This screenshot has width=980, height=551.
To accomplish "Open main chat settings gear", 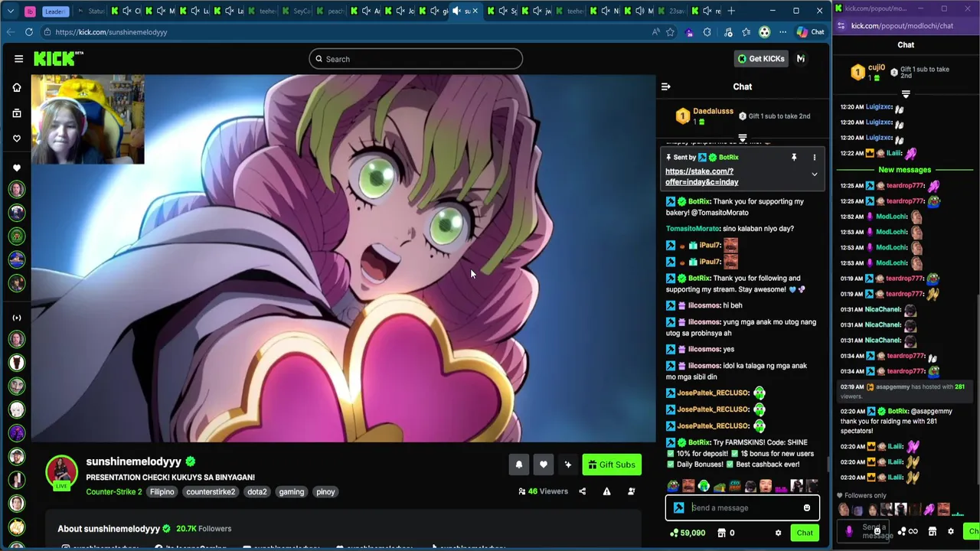I will [x=778, y=533].
